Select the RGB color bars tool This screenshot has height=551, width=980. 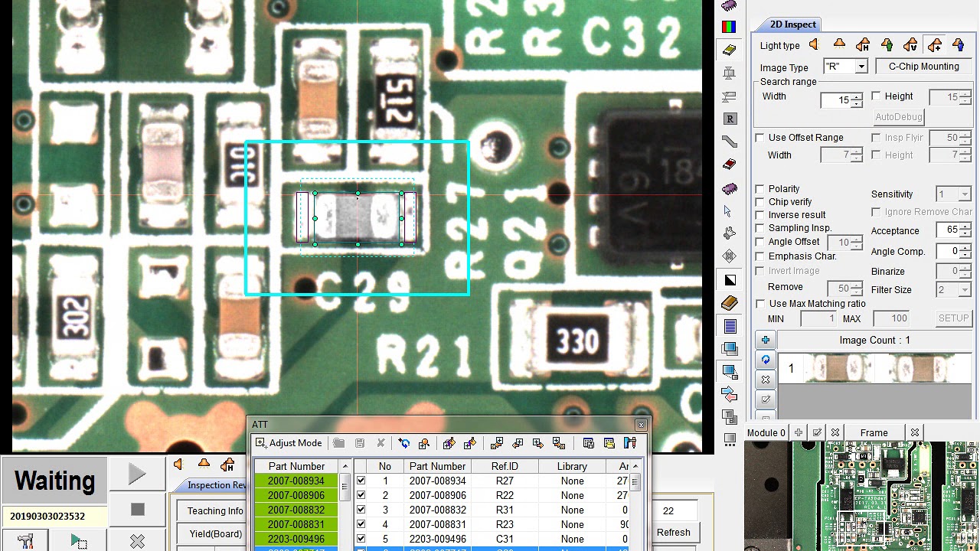pyautogui.click(x=729, y=27)
